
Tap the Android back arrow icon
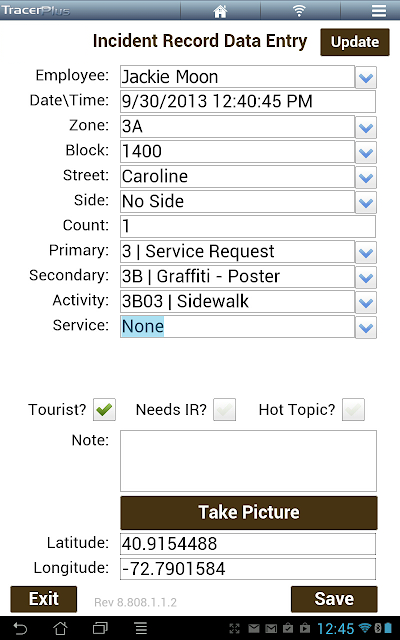pyautogui.click(x=20, y=628)
